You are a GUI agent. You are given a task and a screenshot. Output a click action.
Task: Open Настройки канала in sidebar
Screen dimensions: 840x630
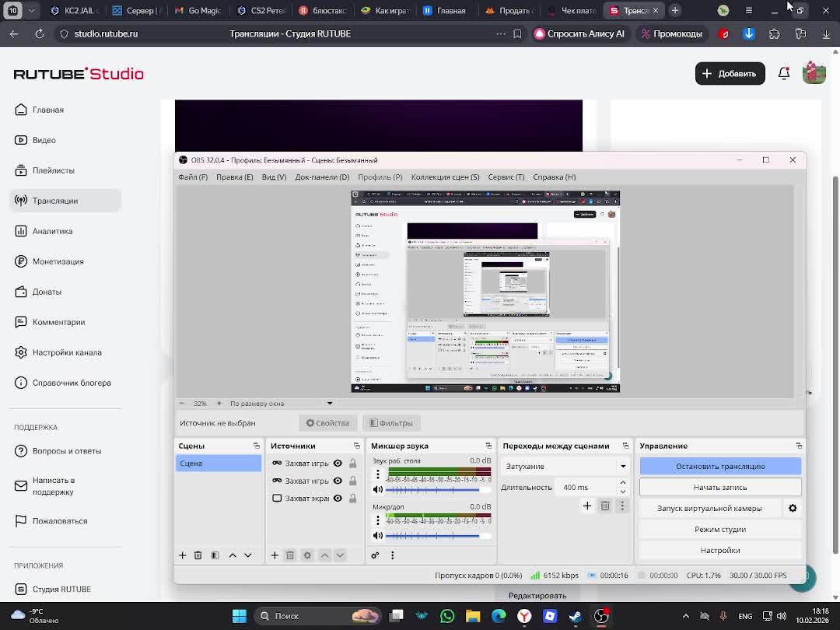click(x=58, y=352)
